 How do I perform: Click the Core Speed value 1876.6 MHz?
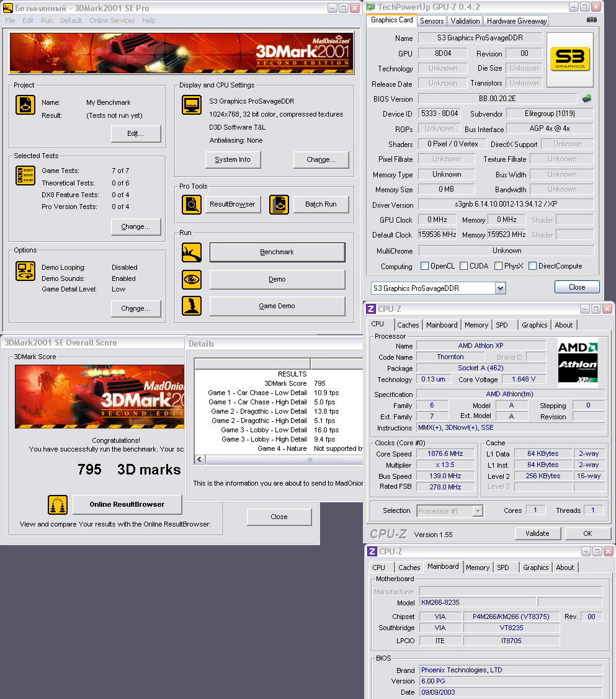(445, 454)
